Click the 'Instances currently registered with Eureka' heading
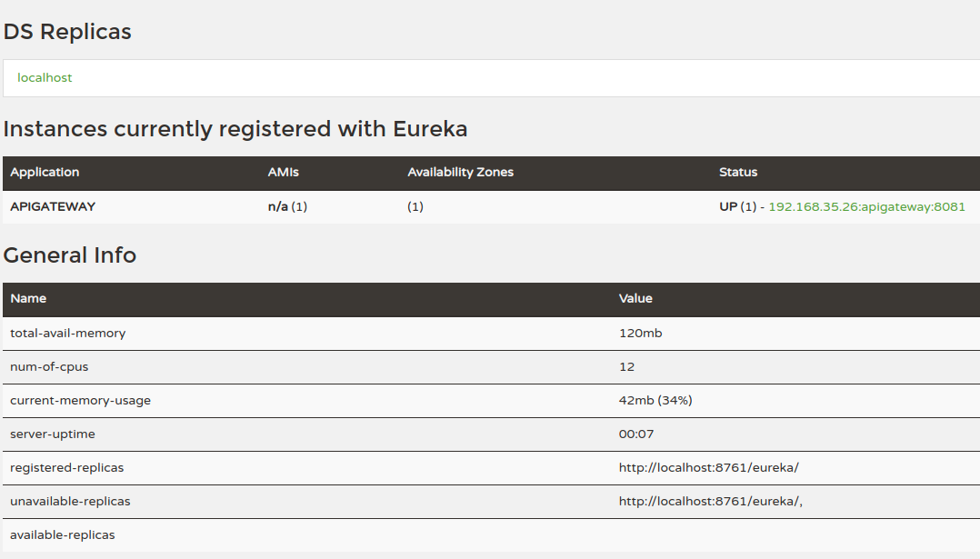 235,129
